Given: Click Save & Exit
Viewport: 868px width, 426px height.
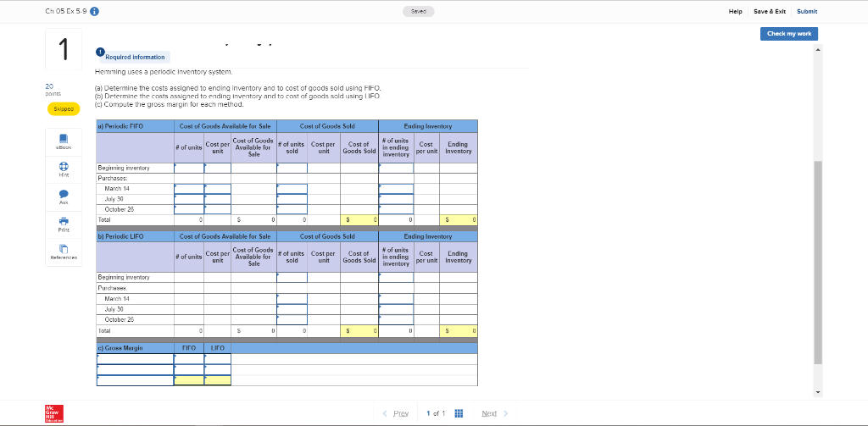Looking at the screenshot, I should coord(770,12).
